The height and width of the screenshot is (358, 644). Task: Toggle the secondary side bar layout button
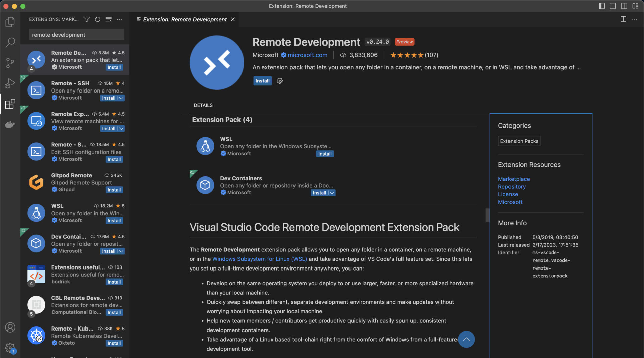click(624, 6)
